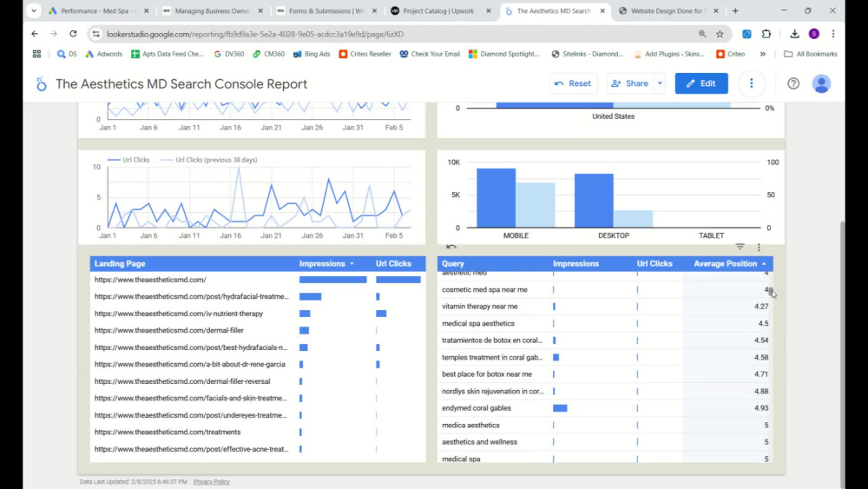This screenshot has height=489, width=868.
Task: Open the Looker Studio help icon
Action: point(793,83)
